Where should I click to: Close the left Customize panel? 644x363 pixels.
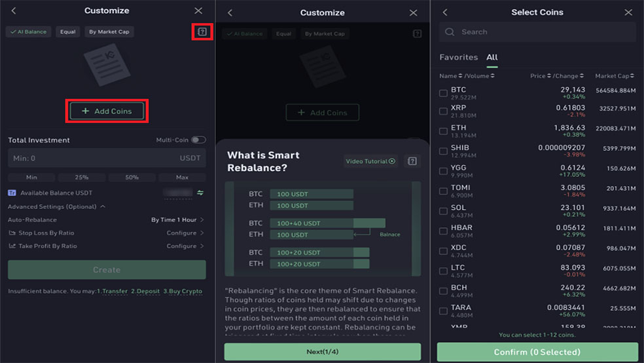(198, 10)
